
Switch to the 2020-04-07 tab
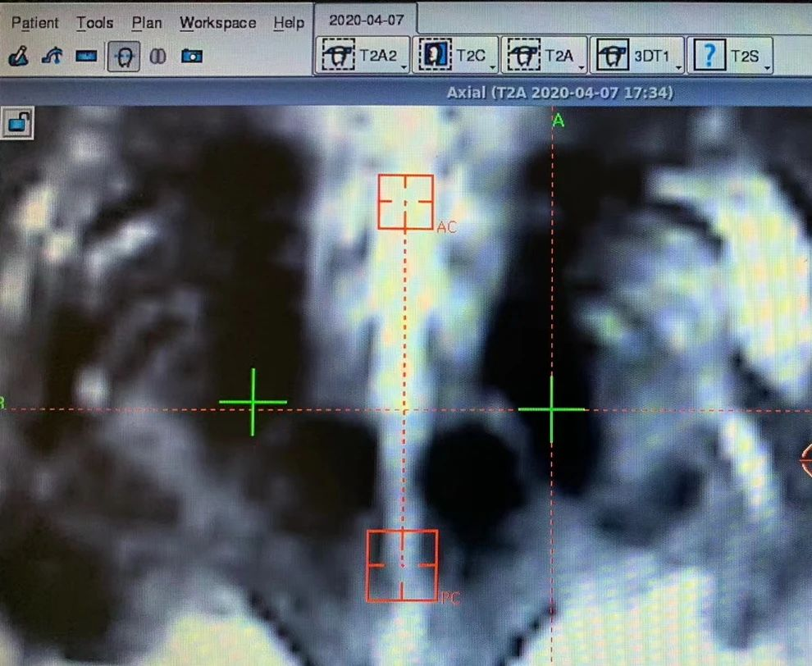[366, 20]
